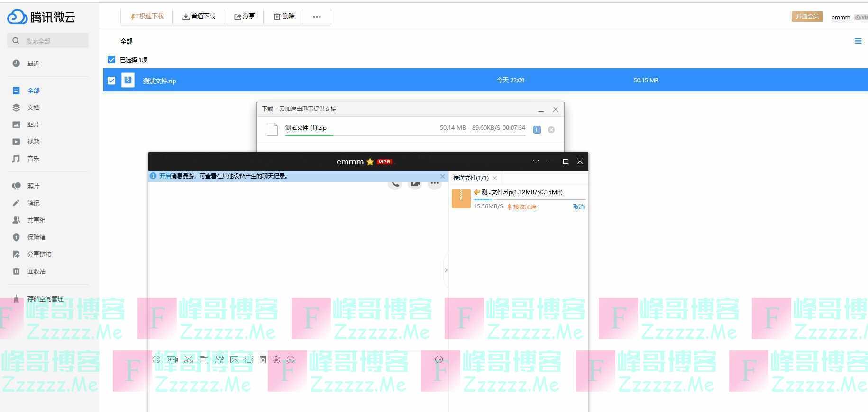The width and height of the screenshot is (868, 412).
Task: Click the image send icon in chat toolbar
Action: (x=234, y=359)
